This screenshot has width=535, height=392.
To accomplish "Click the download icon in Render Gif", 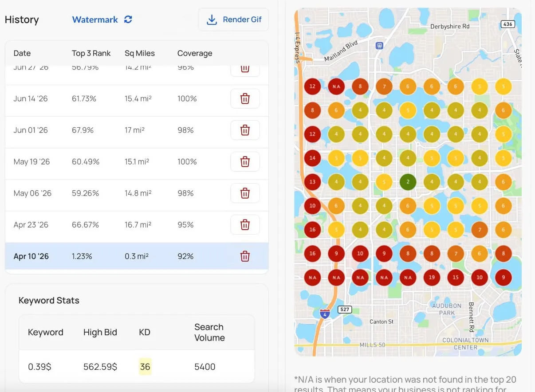I will pos(212,20).
